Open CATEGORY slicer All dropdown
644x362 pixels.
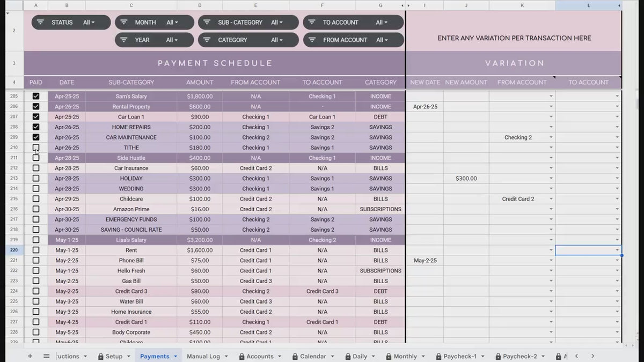(277, 40)
